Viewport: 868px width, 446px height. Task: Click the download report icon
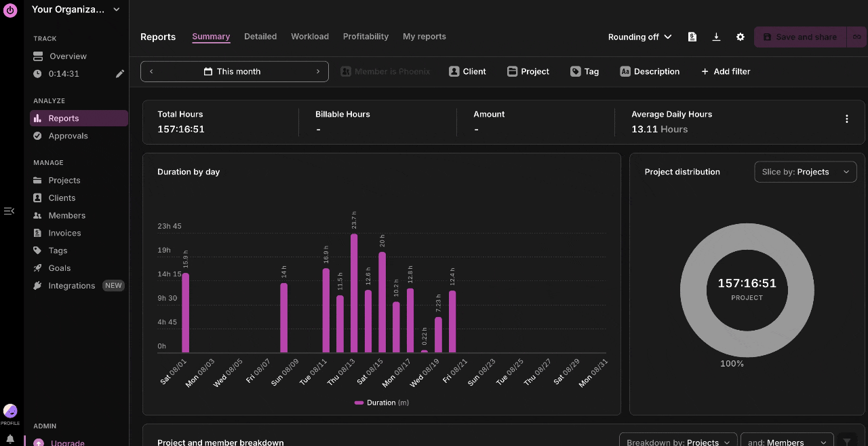tap(716, 37)
